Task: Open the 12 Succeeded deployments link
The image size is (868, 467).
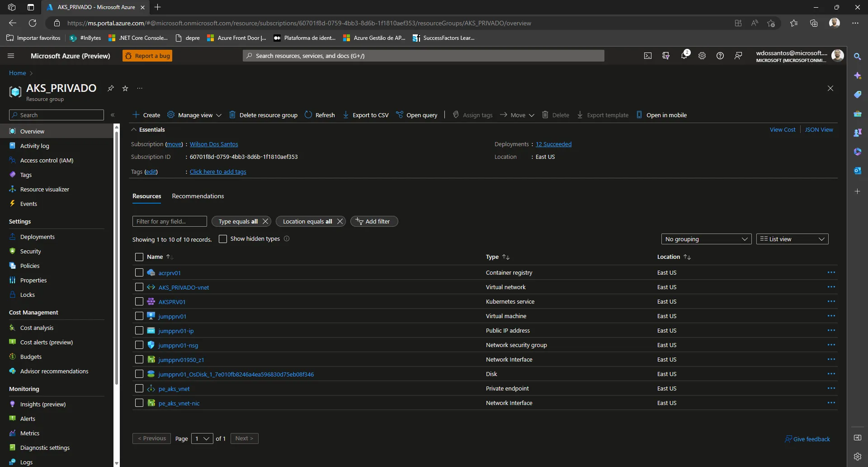Action: pyautogui.click(x=553, y=144)
